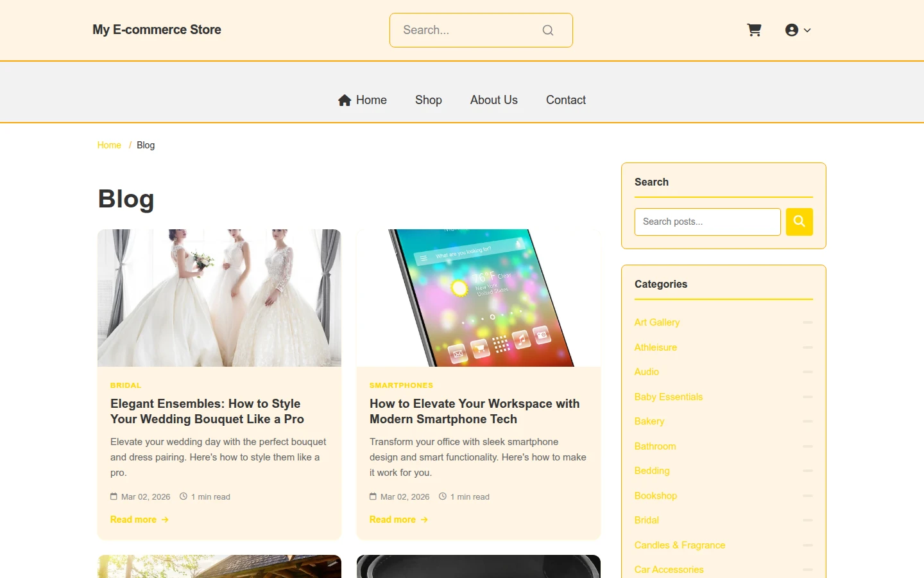Select the BRIDAL category tag on post
Viewport: 924px width, 578px height.
coord(126,385)
